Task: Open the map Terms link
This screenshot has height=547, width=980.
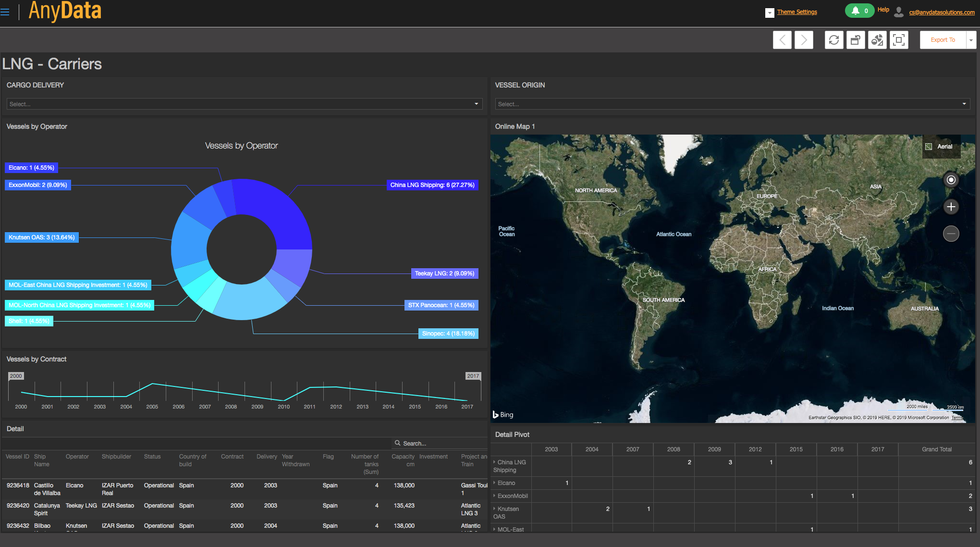Action: pyautogui.click(x=957, y=418)
